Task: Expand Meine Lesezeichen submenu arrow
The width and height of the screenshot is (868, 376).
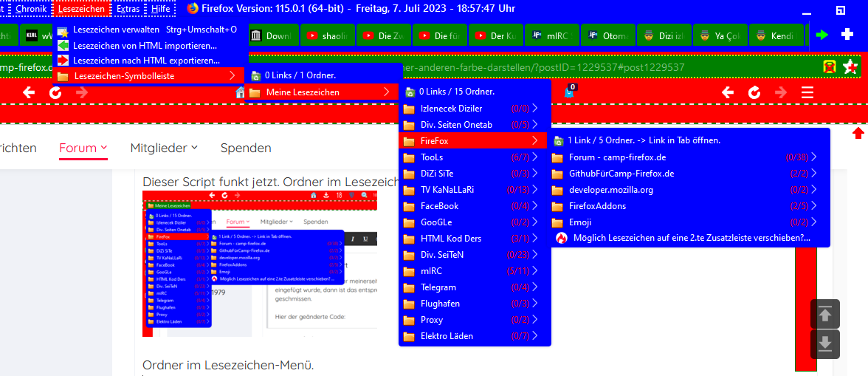Action: (x=386, y=92)
